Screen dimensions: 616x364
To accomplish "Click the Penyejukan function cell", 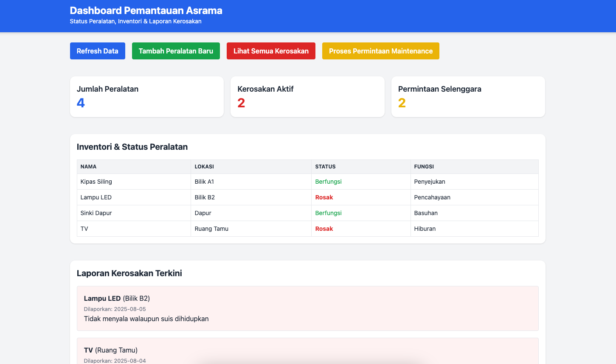I will [x=474, y=182].
